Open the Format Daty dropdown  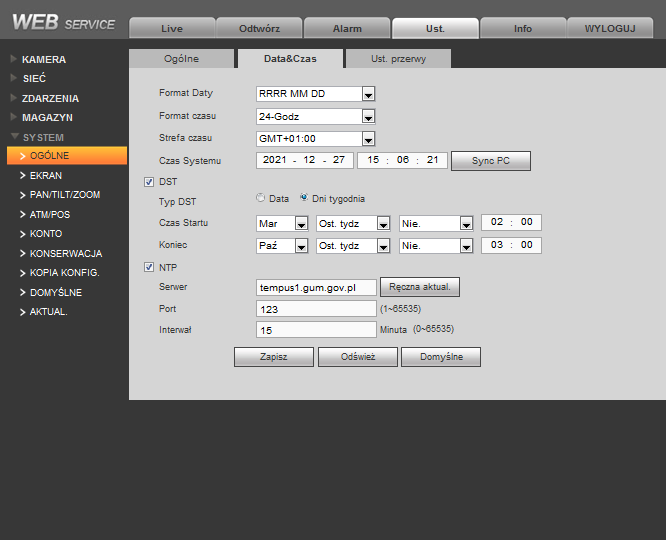(x=316, y=94)
